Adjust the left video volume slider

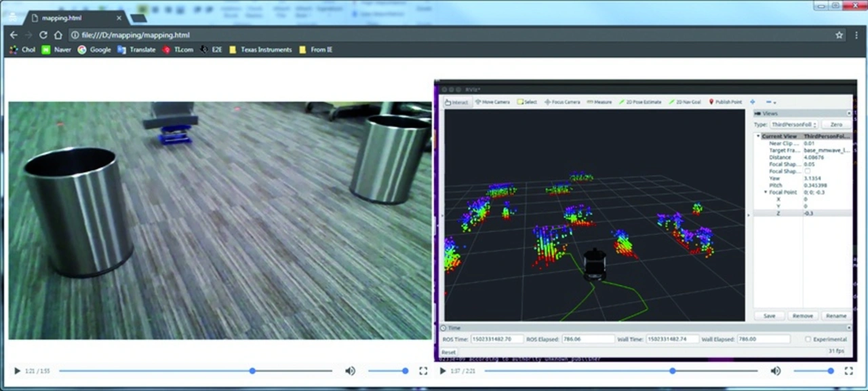click(x=388, y=371)
